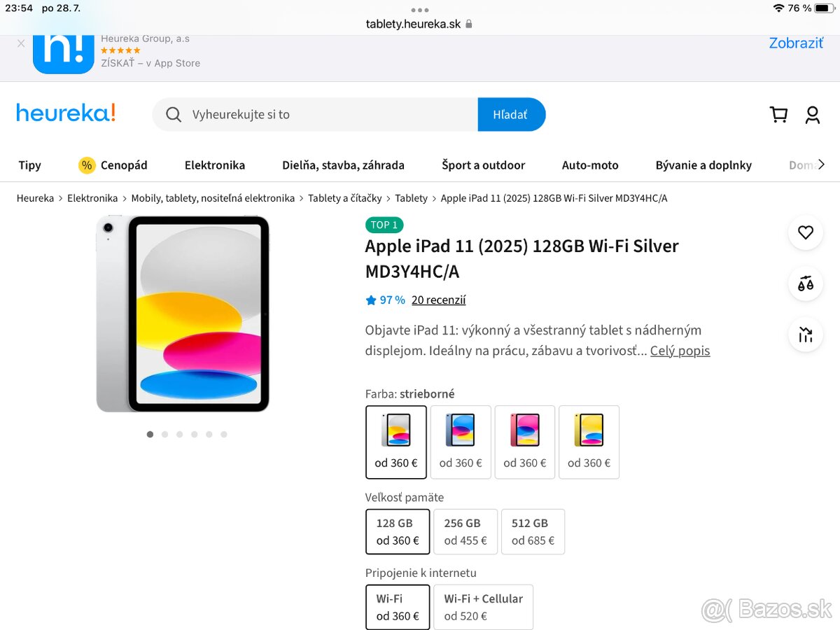Open the main iPad product image

click(x=183, y=314)
